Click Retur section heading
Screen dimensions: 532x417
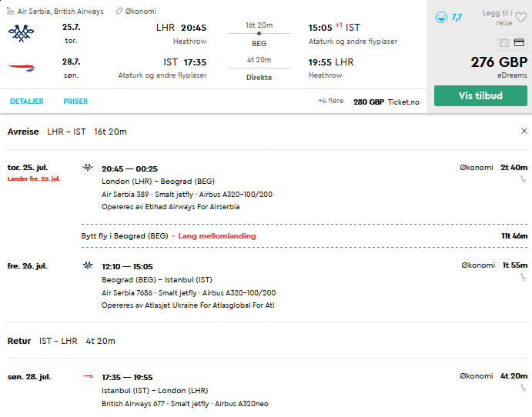(19, 341)
